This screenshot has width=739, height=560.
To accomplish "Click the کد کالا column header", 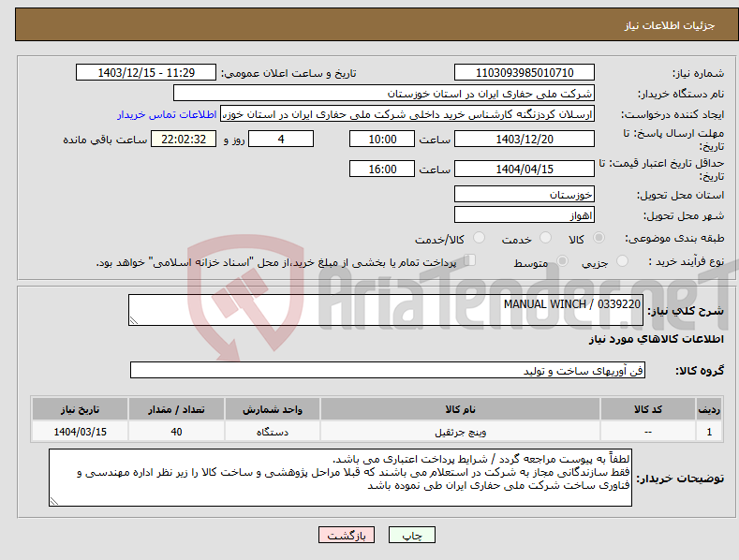I will coord(648,409).
